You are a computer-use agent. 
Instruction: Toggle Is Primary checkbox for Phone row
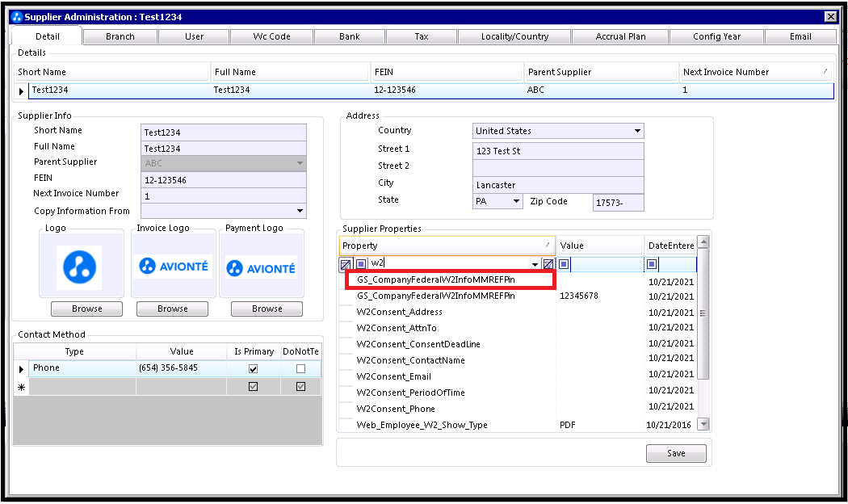point(253,369)
